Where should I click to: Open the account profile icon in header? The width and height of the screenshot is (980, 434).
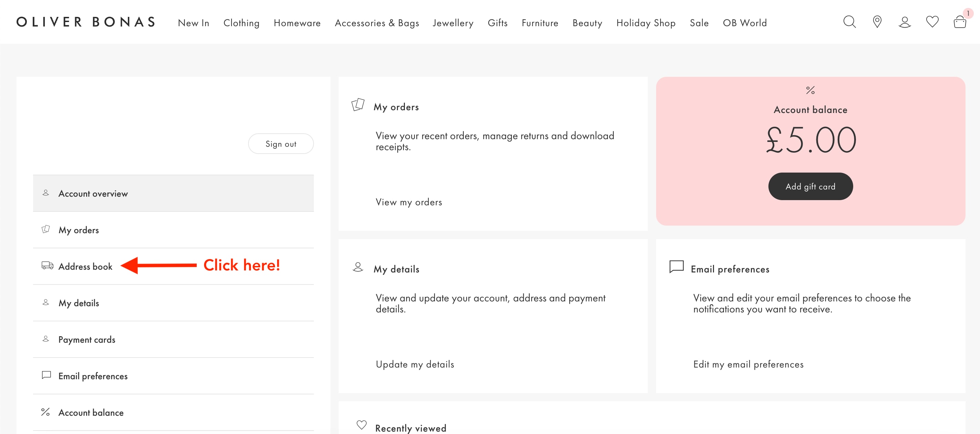(x=905, y=22)
